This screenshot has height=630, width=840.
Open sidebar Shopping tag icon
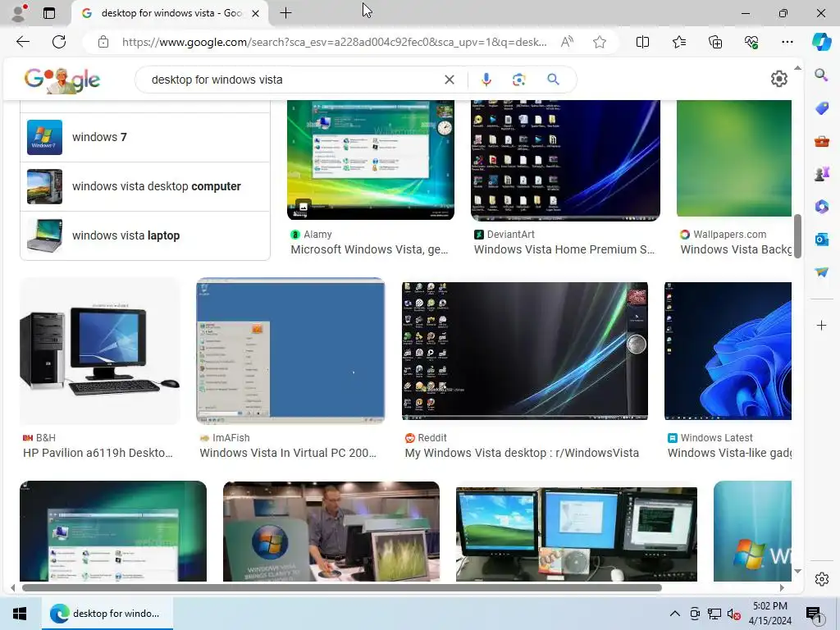pyautogui.click(x=821, y=107)
